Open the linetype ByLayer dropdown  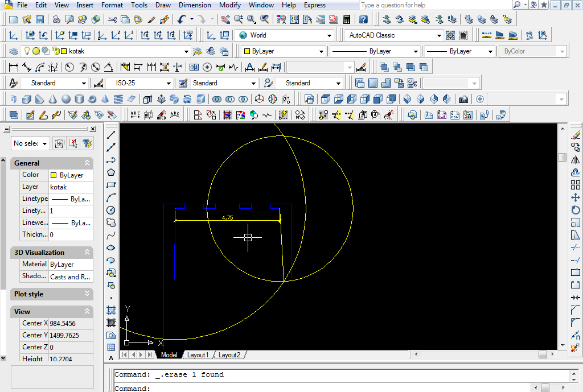click(x=416, y=52)
